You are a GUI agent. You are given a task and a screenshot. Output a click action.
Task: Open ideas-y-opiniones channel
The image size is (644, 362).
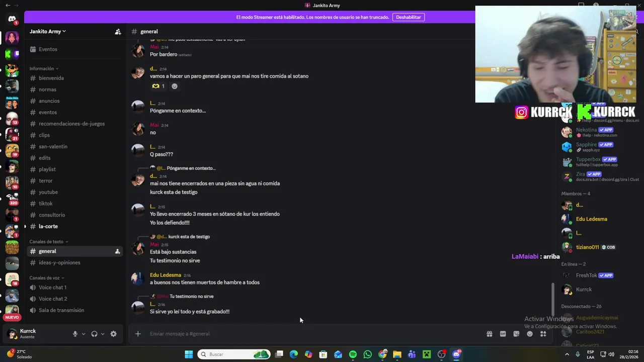point(59,262)
